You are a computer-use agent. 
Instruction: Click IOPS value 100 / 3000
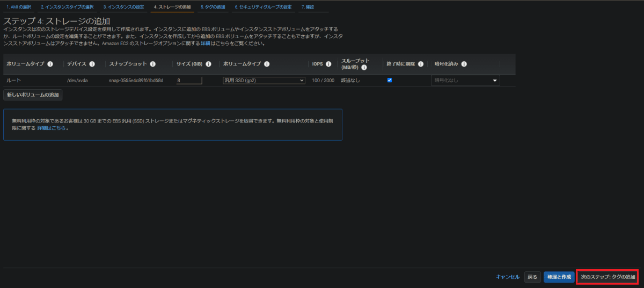pyautogui.click(x=323, y=80)
